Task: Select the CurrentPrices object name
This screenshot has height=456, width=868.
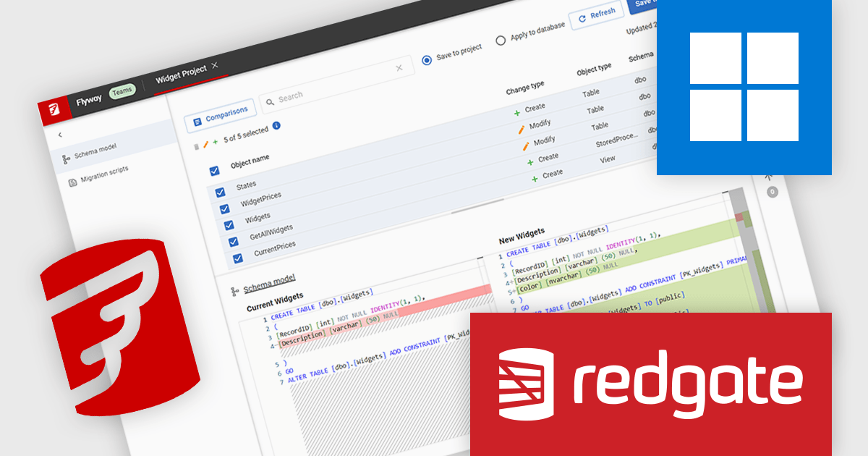Action: coord(275,249)
